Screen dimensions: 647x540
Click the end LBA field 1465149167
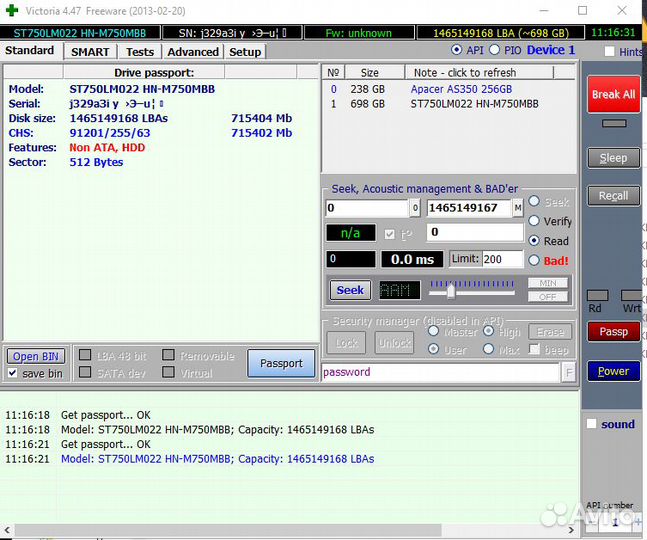468,208
